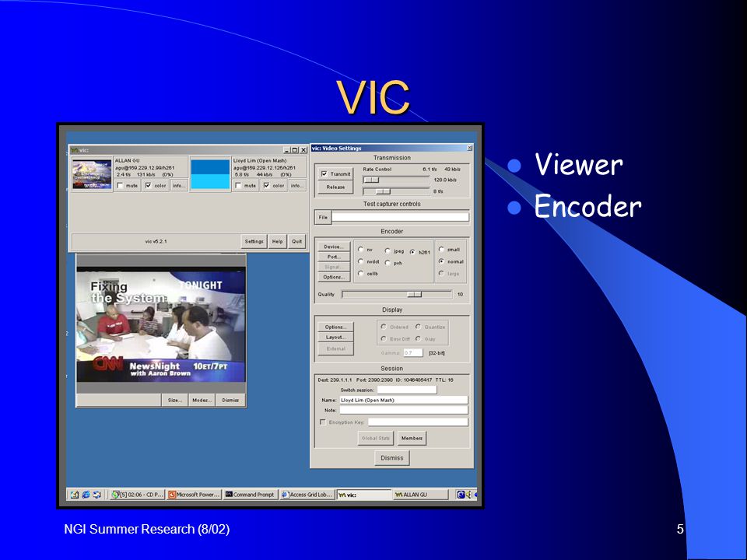Dismiss the CNN video window

click(230, 400)
